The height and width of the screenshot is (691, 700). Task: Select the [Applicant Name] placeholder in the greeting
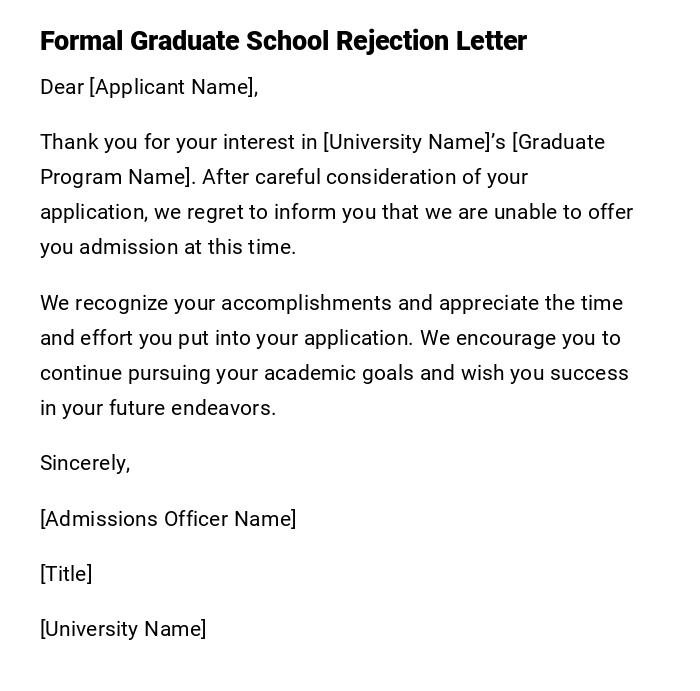tap(172, 87)
